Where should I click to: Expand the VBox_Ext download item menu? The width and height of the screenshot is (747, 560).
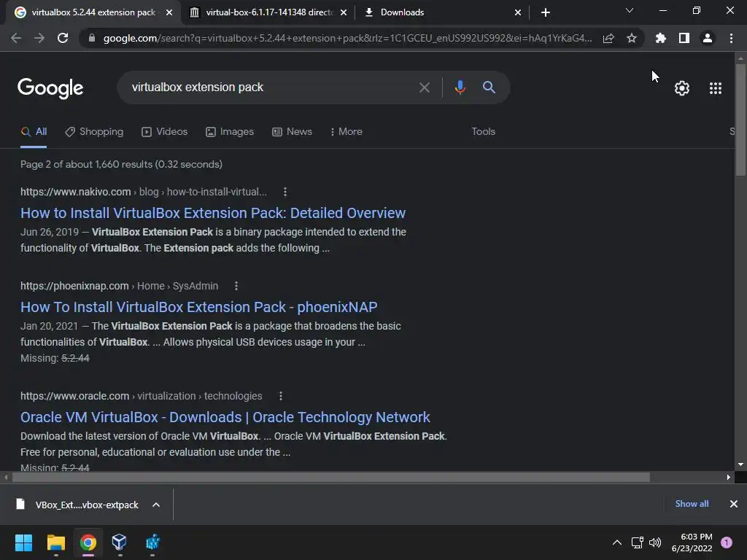pyautogui.click(x=156, y=505)
